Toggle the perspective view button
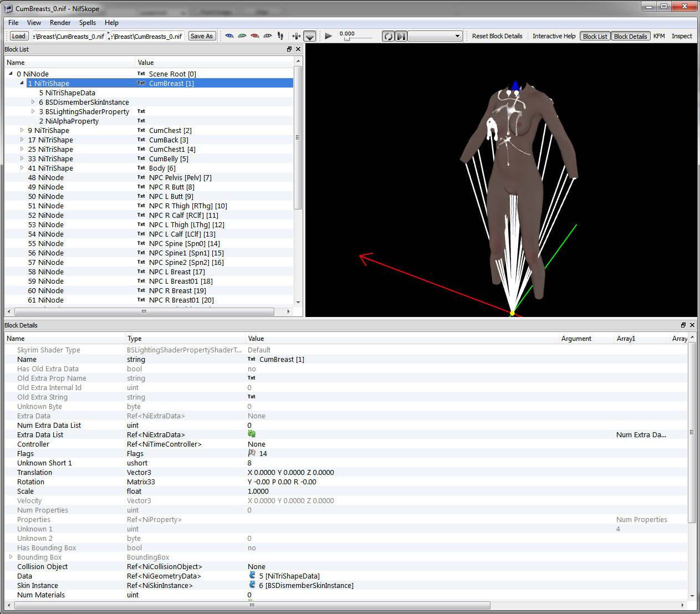The height and width of the screenshot is (614, 700). [x=310, y=37]
